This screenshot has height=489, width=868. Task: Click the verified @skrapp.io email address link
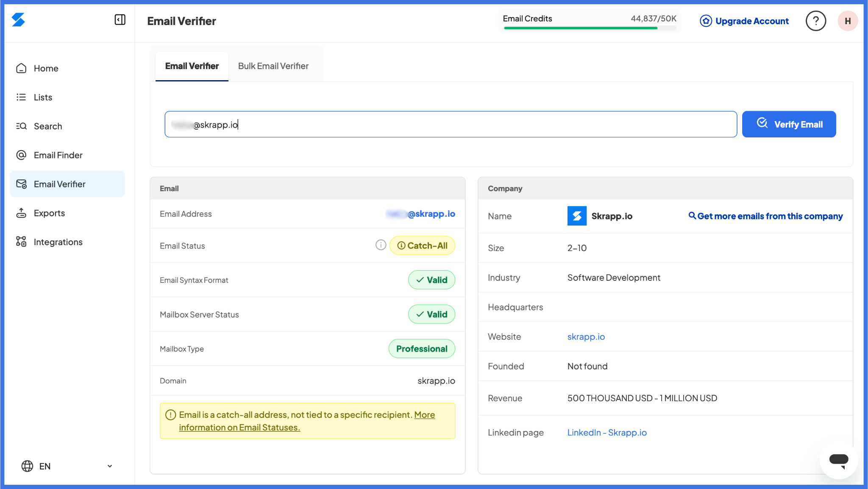coord(420,214)
